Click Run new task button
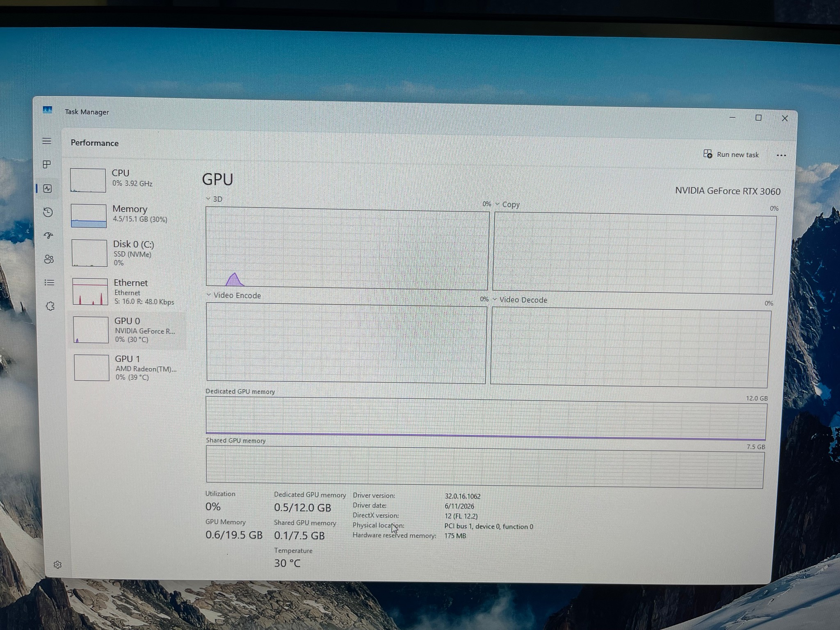Screen dimensions: 840x630 pos(731,155)
